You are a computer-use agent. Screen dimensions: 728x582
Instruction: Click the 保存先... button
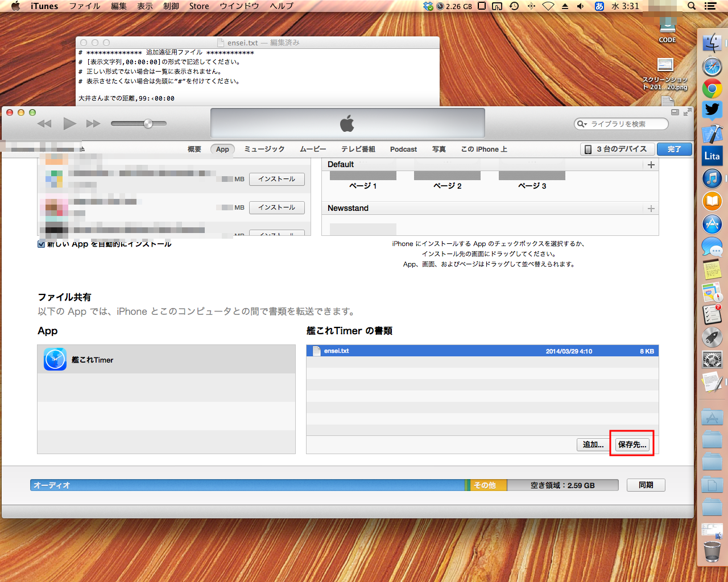click(x=632, y=444)
